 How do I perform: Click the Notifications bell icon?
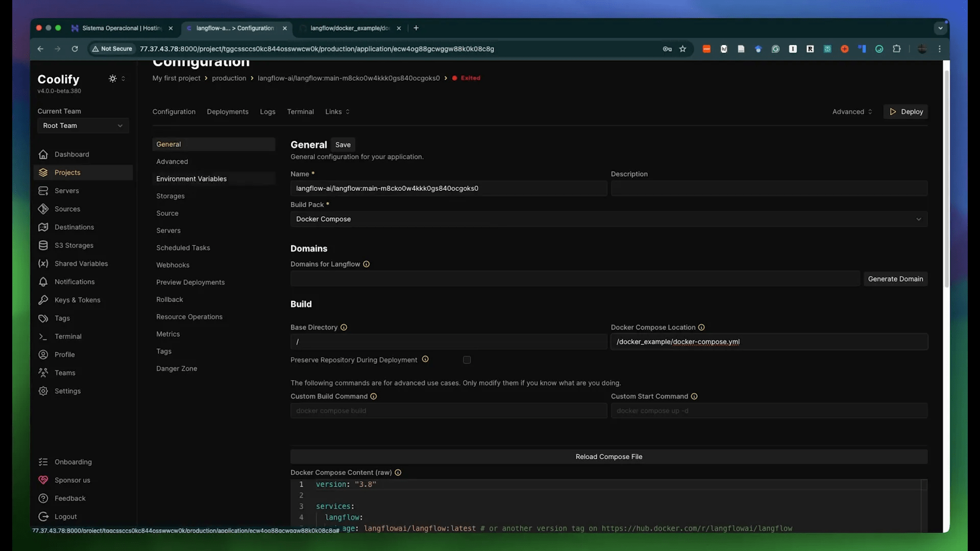pos(43,282)
